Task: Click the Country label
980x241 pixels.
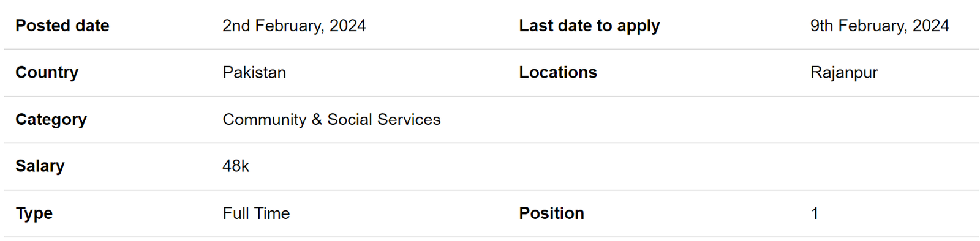Action: (47, 73)
